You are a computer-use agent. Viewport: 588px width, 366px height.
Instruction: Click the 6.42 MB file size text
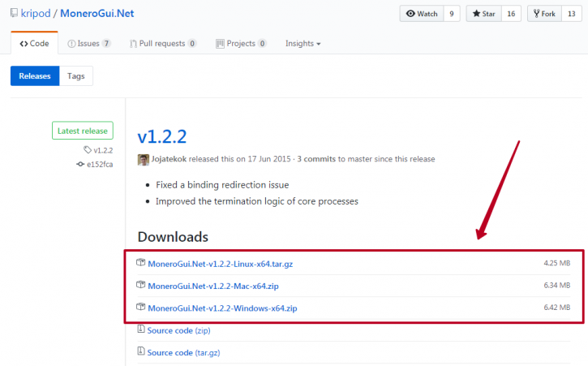tap(557, 307)
